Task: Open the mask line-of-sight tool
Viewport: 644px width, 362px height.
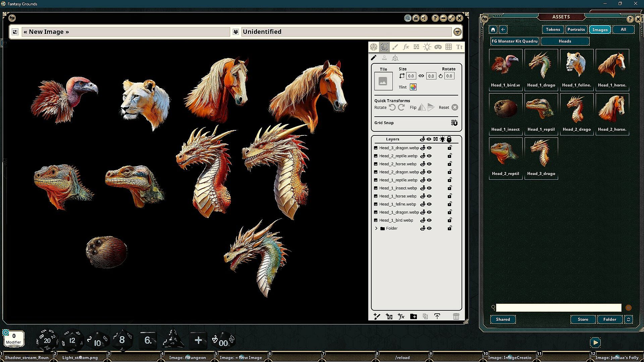Action: tap(438, 47)
